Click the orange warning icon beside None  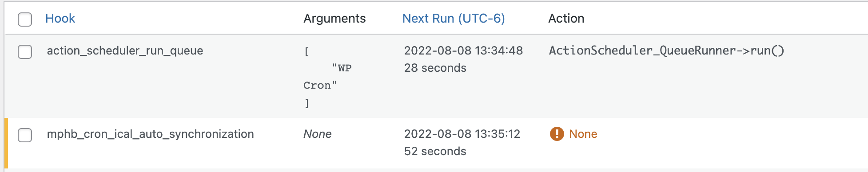point(557,133)
